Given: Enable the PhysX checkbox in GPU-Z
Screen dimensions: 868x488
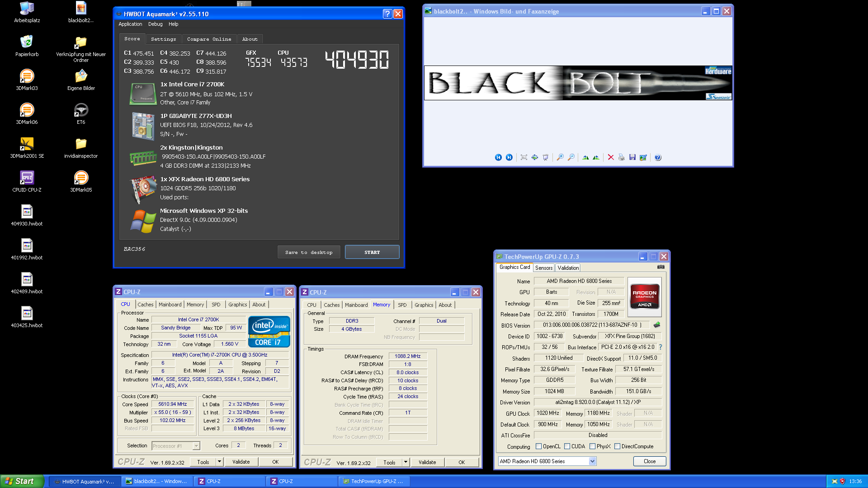Looking at the screenshot, I should pyautogui.click(x=592, y=446).
